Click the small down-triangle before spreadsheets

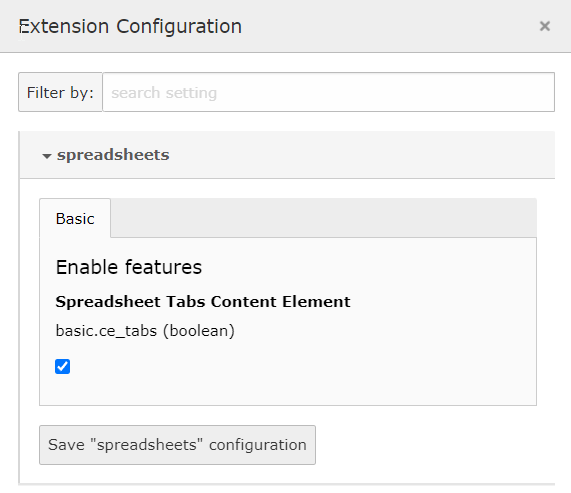47,156
